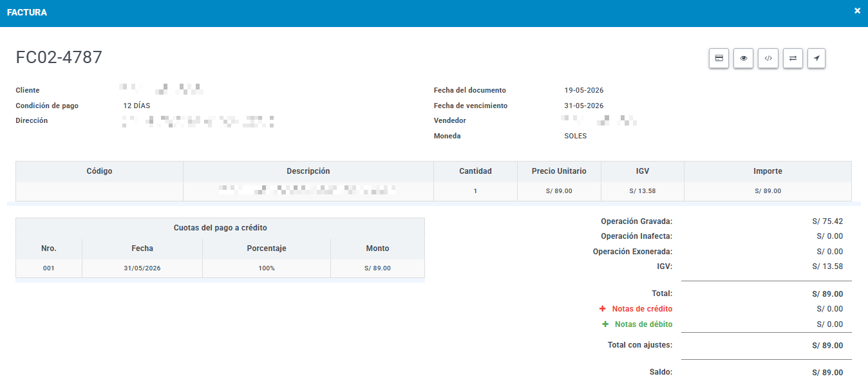Click the invoice number FC02-4787
Screen dimensions: 868x392
(x=59, y=57)
